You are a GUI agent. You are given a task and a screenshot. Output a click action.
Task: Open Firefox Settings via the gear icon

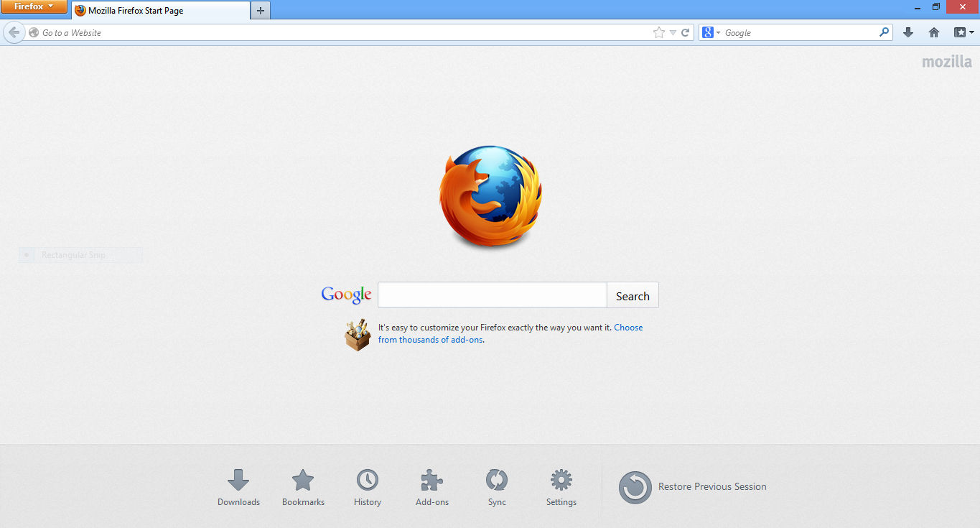click(x=561, y=487)
